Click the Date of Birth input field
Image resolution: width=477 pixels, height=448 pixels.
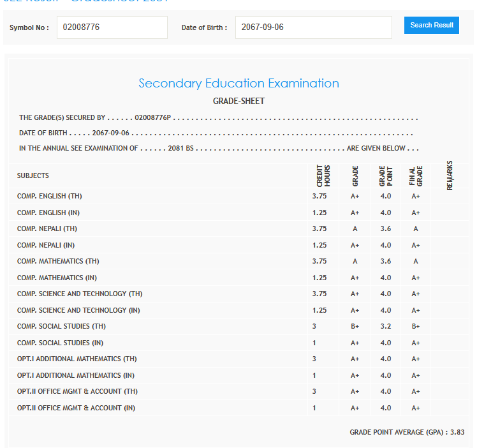(x=313, y=27)
